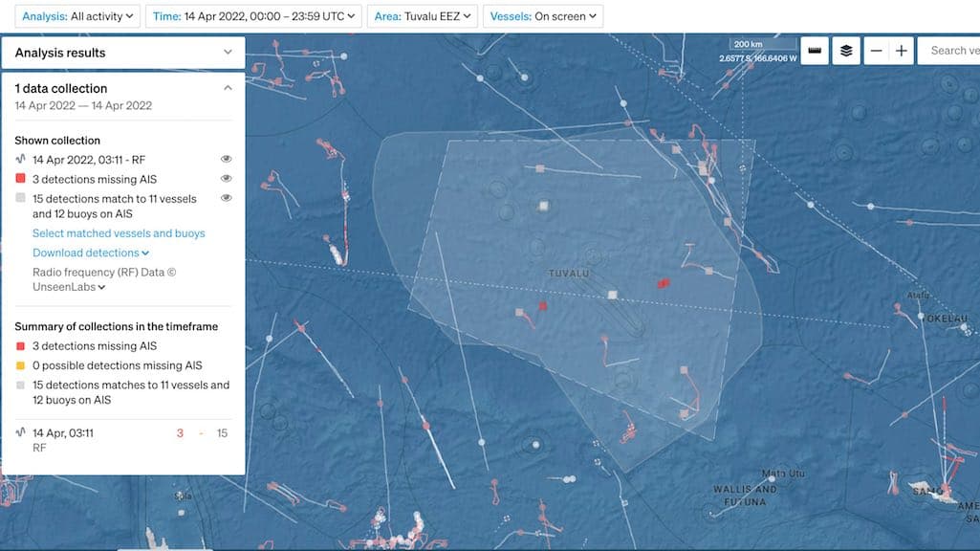Toggle visibility of 3 detections missing AIS
The width and height of the screenshot is (980, 551).
(x=227, y=178)
